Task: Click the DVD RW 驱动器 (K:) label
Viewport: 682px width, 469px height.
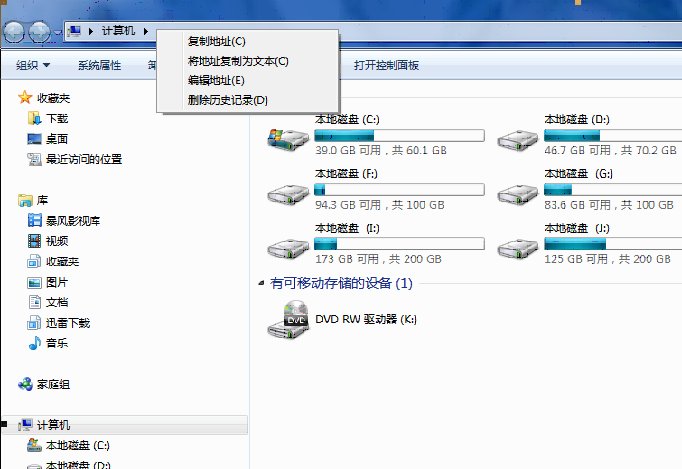Action: coord(366,319)
